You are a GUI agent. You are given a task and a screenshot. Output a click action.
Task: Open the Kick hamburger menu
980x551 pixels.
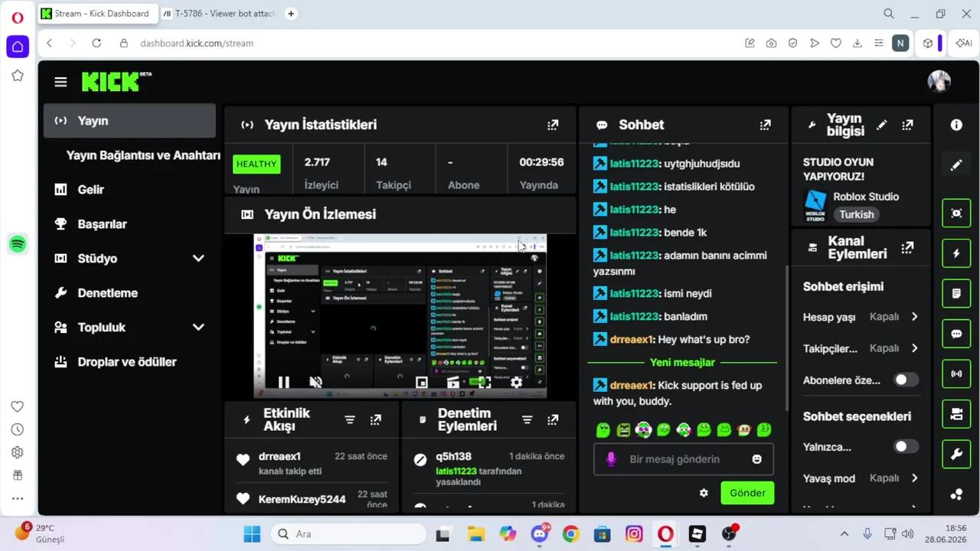click(x=60, y=82)
